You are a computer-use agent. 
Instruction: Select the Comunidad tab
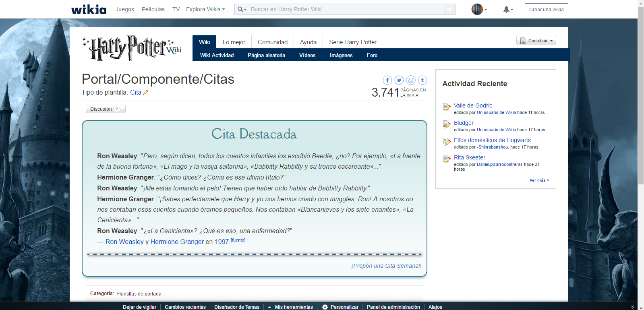click(x=273, y=42)
